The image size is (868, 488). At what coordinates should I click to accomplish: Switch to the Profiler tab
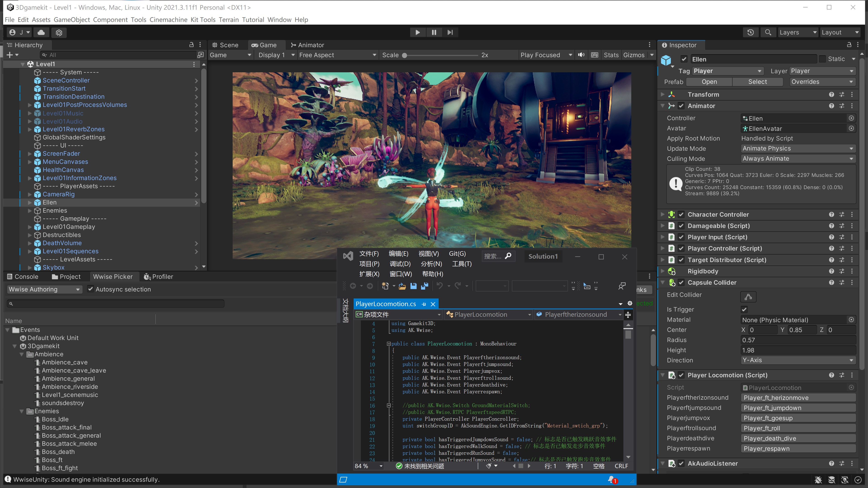[158, 277]
